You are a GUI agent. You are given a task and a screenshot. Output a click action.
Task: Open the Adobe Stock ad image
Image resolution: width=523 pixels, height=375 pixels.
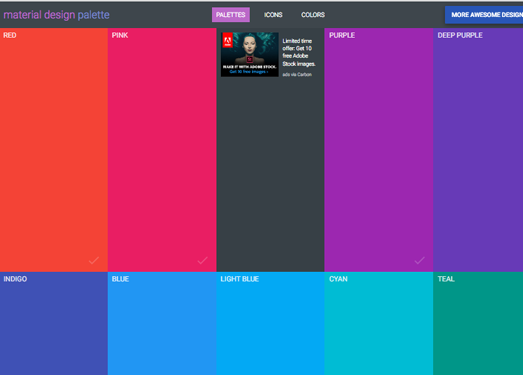coord(250,54)
